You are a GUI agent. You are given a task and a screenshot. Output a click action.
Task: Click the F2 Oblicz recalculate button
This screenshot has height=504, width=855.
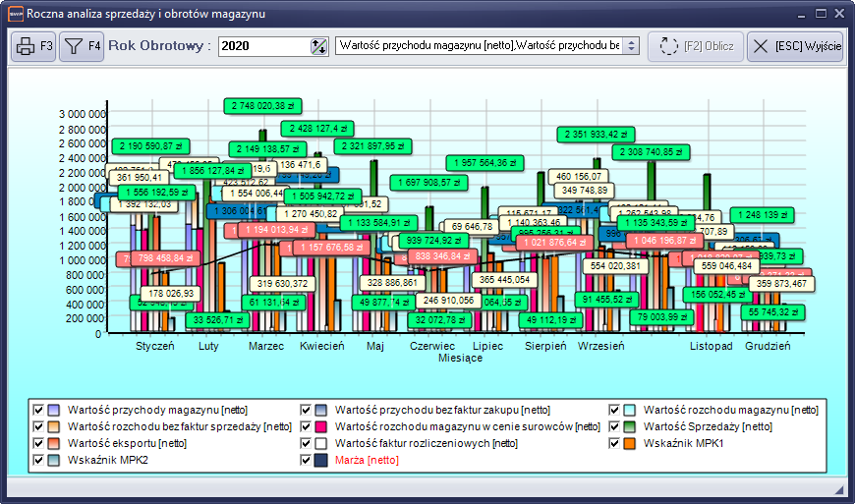[696, 46]
